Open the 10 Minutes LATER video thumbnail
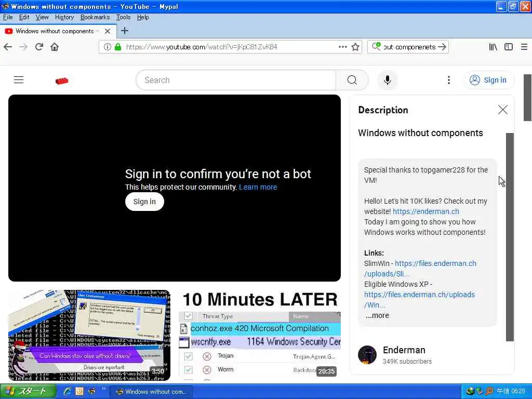Screen dimensions: 532x399 260,335
